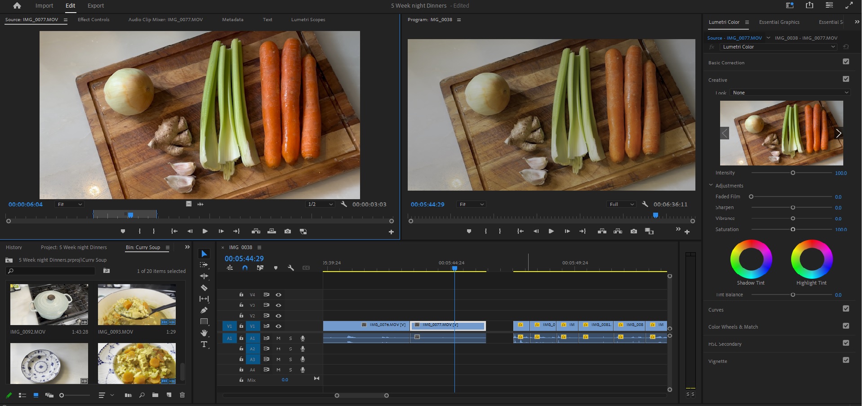868x406 pixels.
Task: Click the Shadow Tint color wheel
Action: (751, 260)
